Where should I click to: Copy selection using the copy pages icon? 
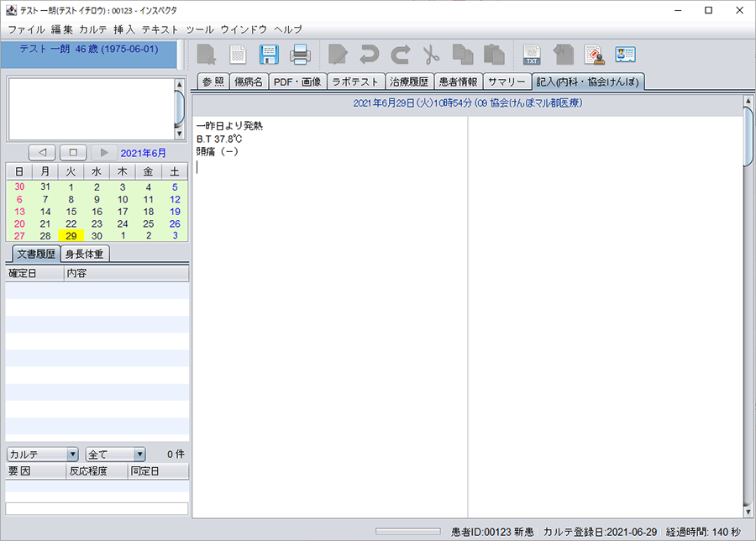point(462,55)
